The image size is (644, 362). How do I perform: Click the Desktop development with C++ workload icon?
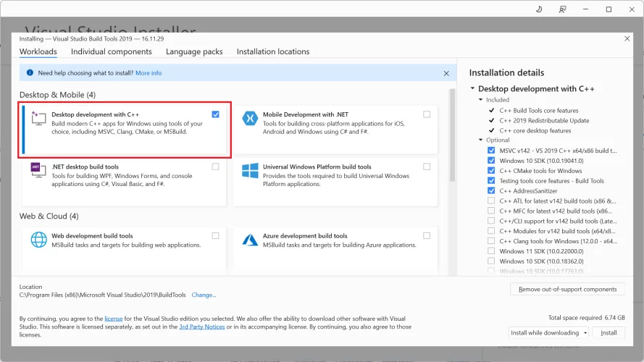point(38,120)
